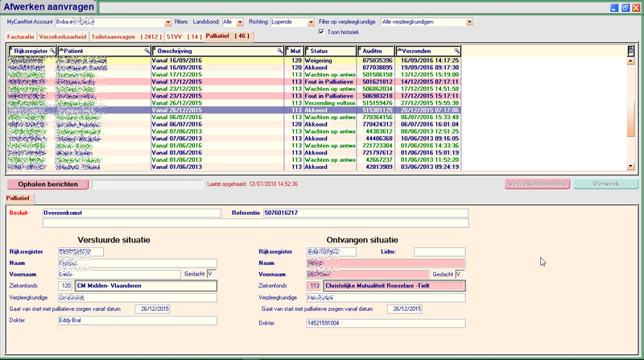Click the Verwerk button
The image size is (644, 360).
(605, 184)
